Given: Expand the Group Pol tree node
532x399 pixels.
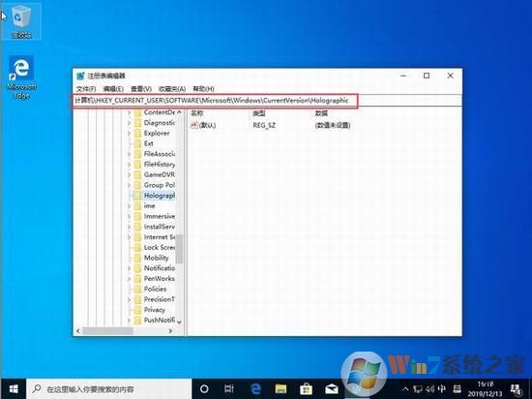Looking at the screenshot, I should click(x=129, y=185).
